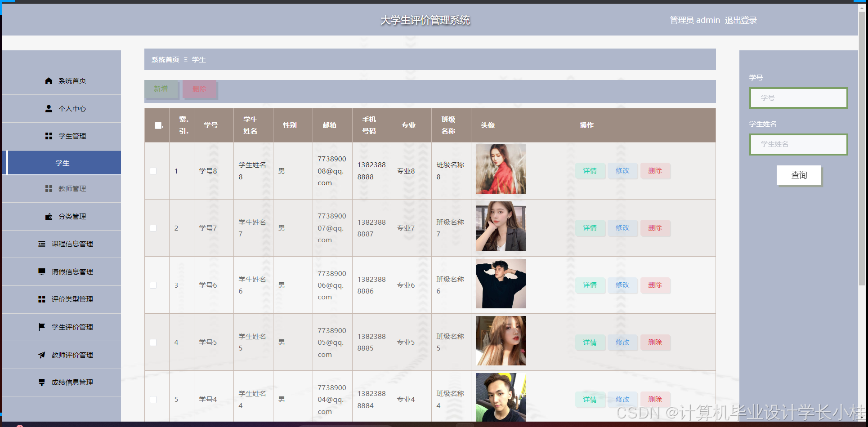The width and height of the screenshot is (868, 427).
Task: Click the 新增 button
Action: tap(161, 89)
